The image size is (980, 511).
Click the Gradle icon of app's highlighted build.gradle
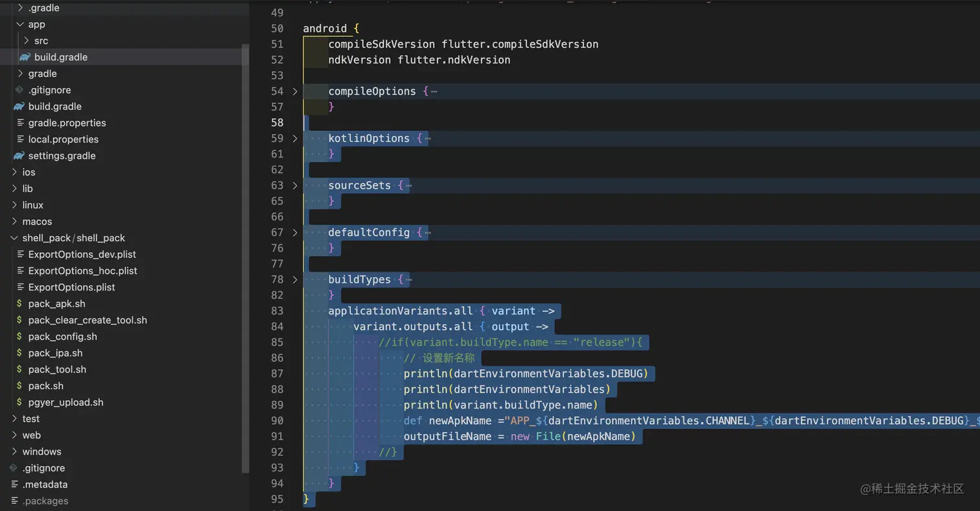coord(25,57)
